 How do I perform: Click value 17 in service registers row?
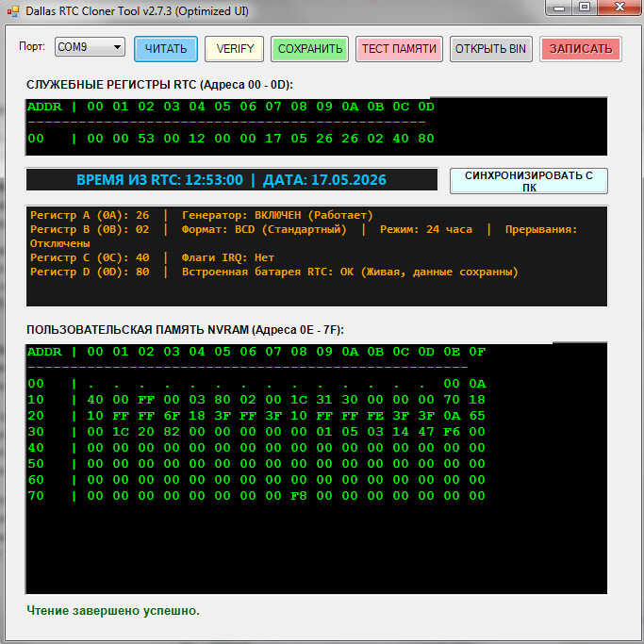click(273, 139)
